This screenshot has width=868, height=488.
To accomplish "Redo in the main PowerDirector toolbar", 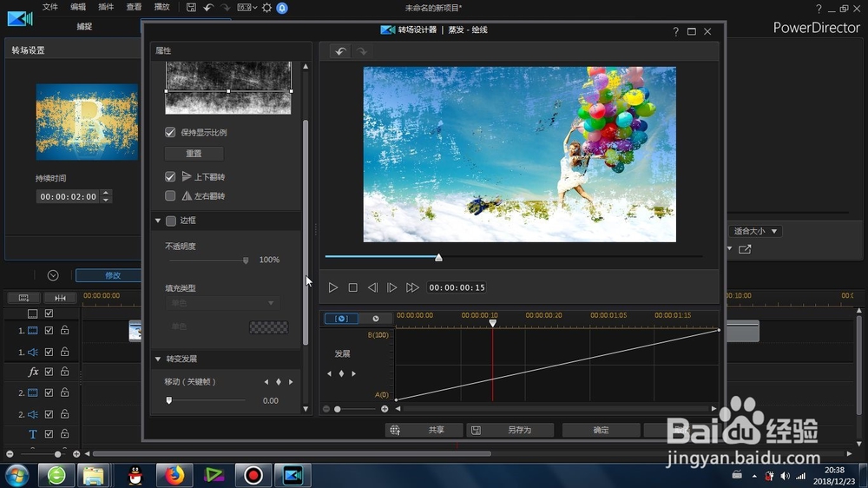I will pos(226,8).
